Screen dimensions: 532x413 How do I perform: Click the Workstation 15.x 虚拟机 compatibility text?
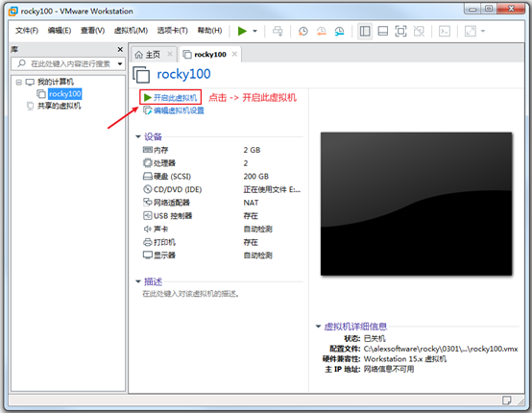(405, 358)
